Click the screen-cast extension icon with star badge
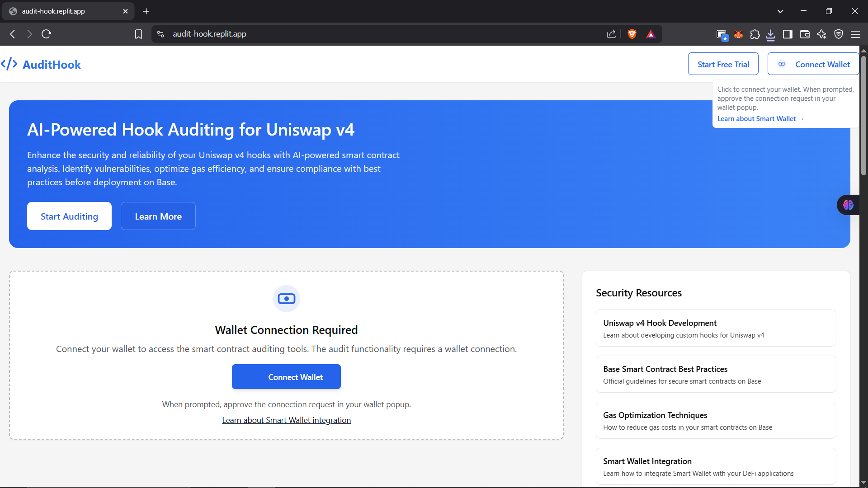The image size is (868, 488). (x=722, y=35)
